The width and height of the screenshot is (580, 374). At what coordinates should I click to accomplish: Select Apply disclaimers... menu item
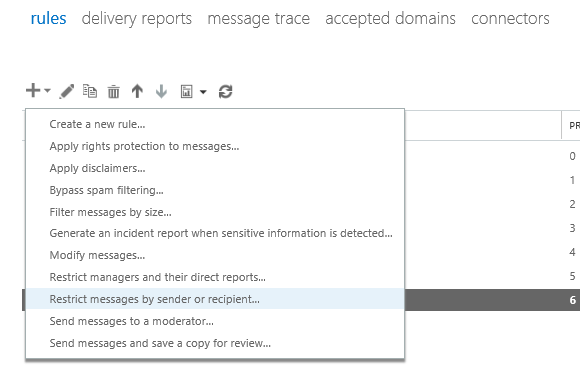215,168
